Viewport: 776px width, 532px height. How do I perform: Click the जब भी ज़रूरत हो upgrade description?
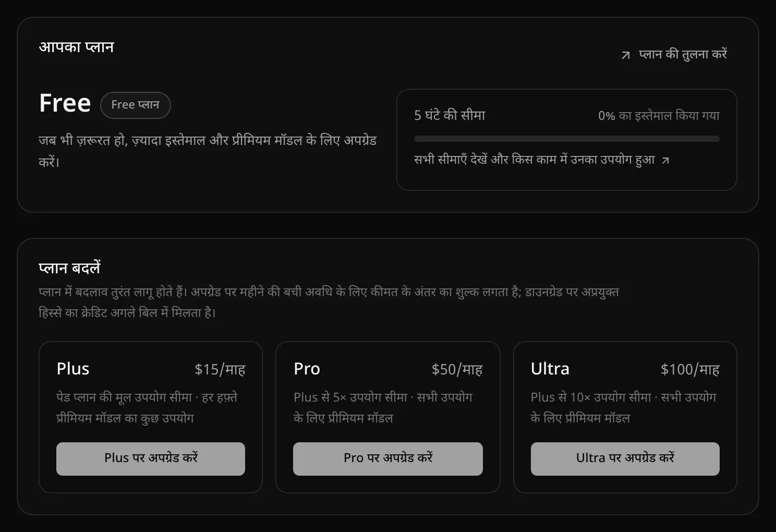pos(208,151)
